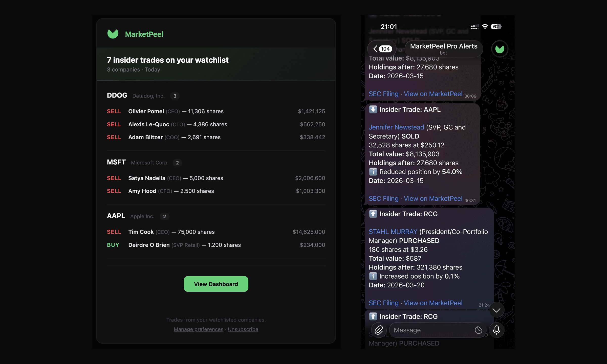Tap the Wi-Fi icon in the status bar
Screen dimensions: 607x364
coord(485,26)
